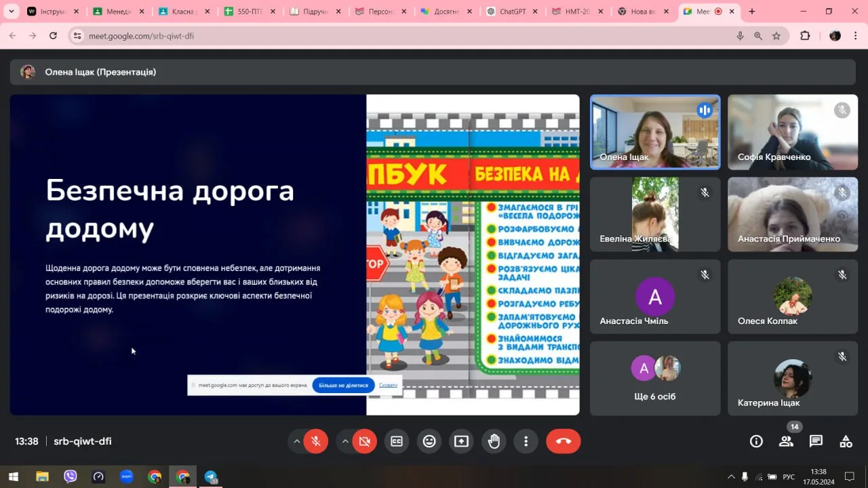Select Олена Іщак video tile
Viewport: 868px width, 488px height.
655,131
